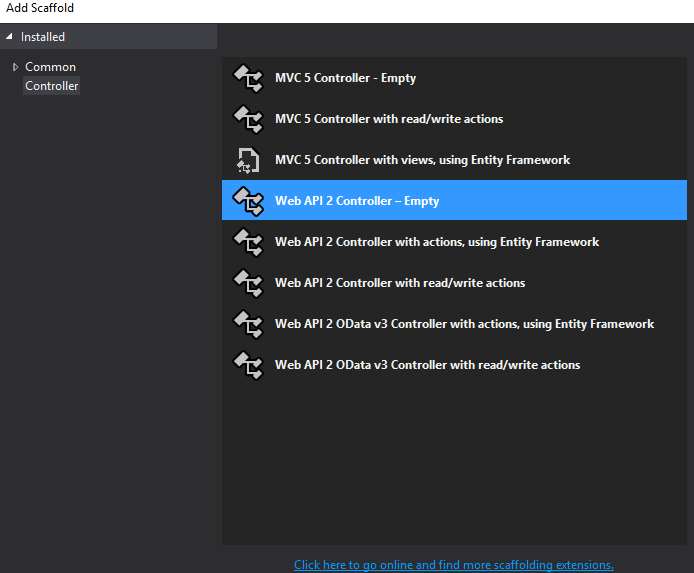Click icon for OData v3 Controller using Entity Framework

click(247, 324)
